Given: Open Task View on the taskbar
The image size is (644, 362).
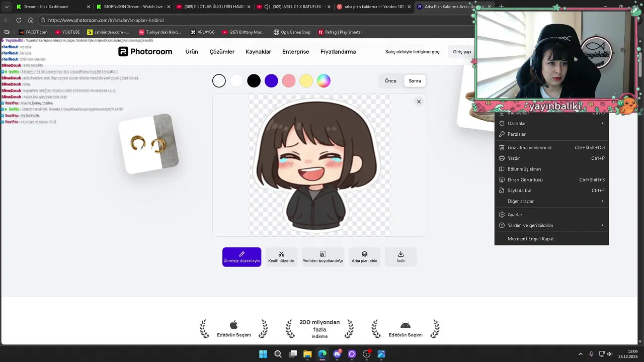Looking at the screenshot, I should pyautogui.click(x=293, y=354).
